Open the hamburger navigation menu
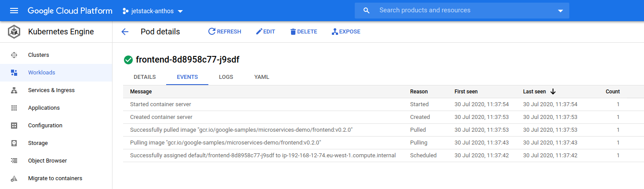The image size is (644, 189). point(14,11)
